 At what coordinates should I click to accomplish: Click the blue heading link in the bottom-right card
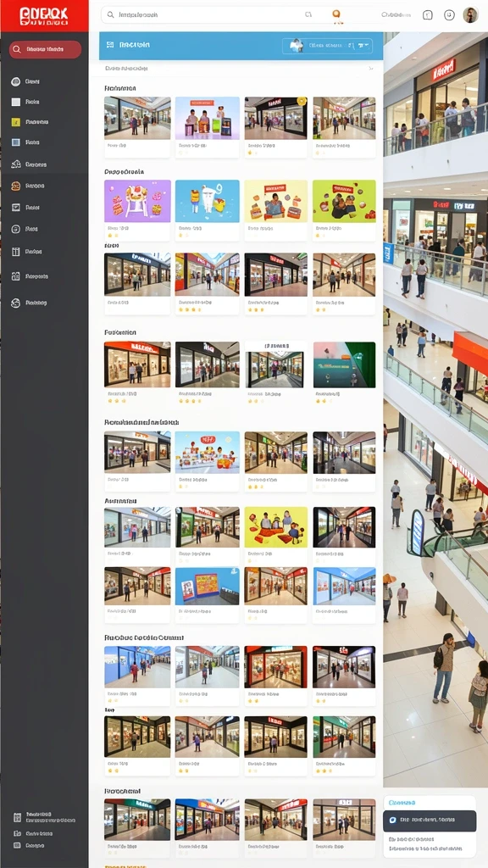point(401,802)
